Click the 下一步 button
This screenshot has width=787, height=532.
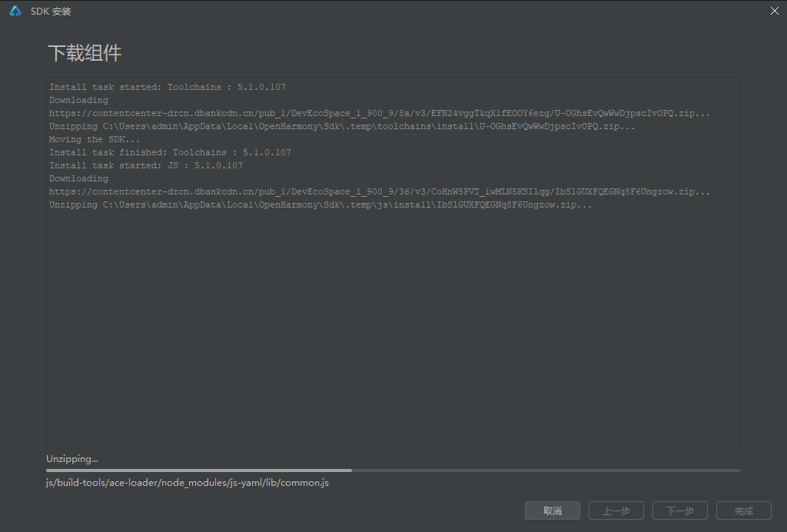[680, 510]
